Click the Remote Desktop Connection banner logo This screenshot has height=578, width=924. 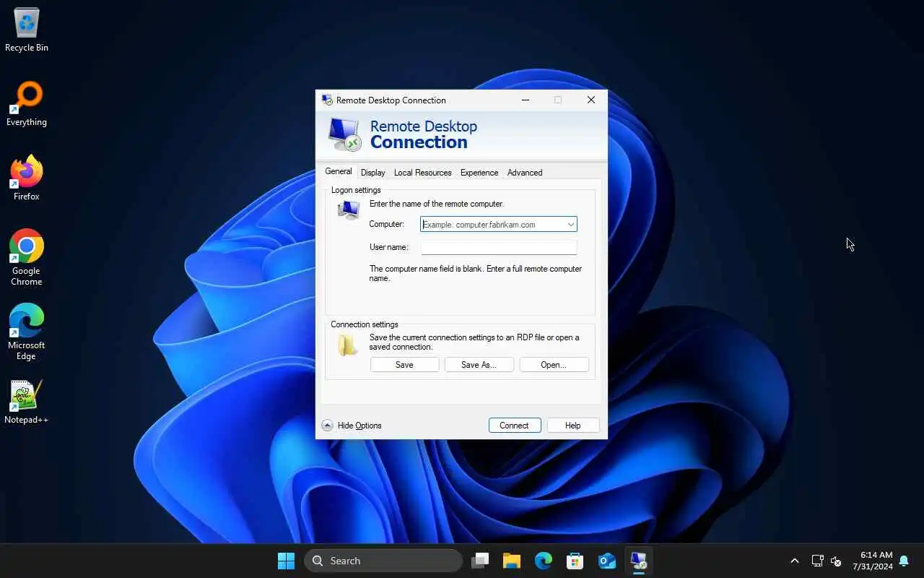(344, 134)
